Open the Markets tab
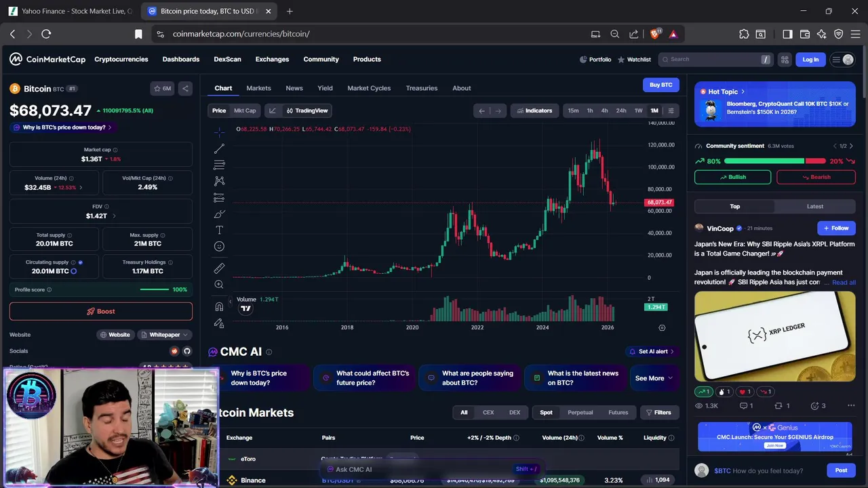The image size is (868, 488). pyautogui.click(x=258, y=88)
